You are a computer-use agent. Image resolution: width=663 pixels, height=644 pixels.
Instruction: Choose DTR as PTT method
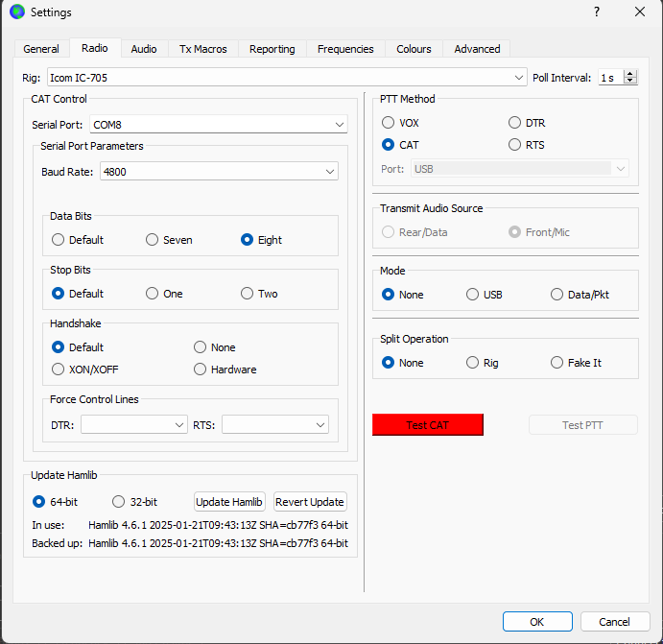pyautogui.click(x=527, y=123)
